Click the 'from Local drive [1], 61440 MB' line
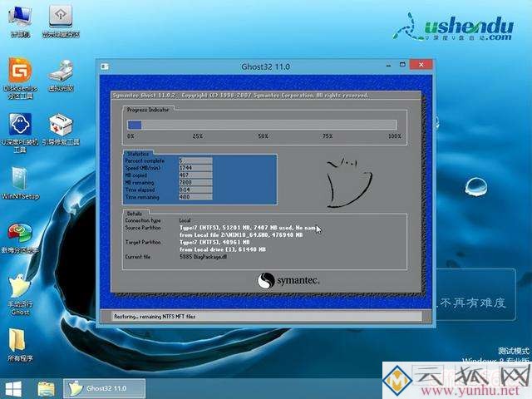 (223, 249)
